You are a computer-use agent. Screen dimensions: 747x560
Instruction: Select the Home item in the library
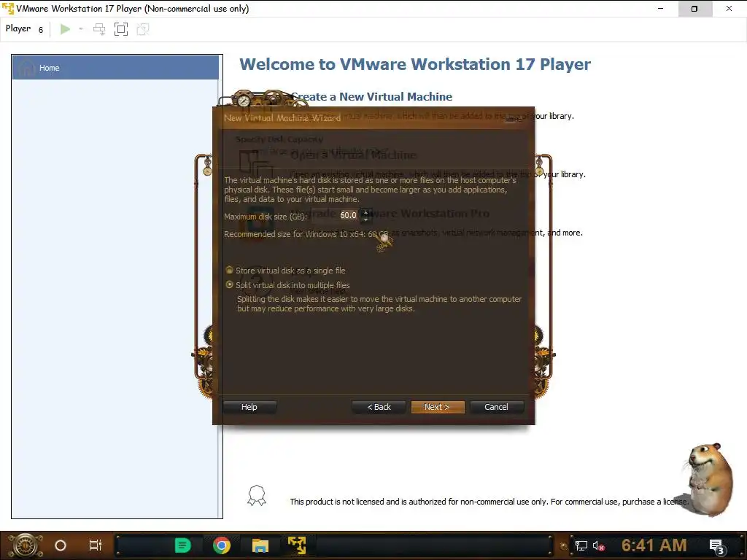click(x=115, y=68)
